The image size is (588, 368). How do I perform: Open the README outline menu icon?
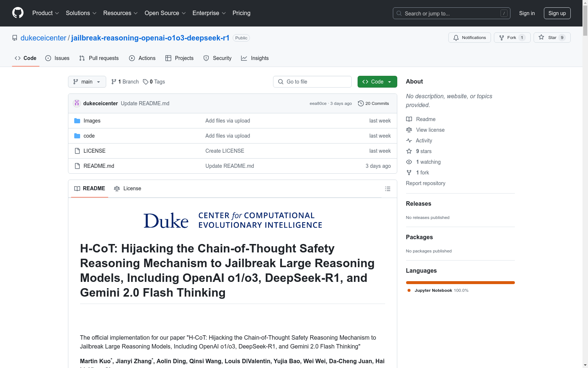pos(388,189)
